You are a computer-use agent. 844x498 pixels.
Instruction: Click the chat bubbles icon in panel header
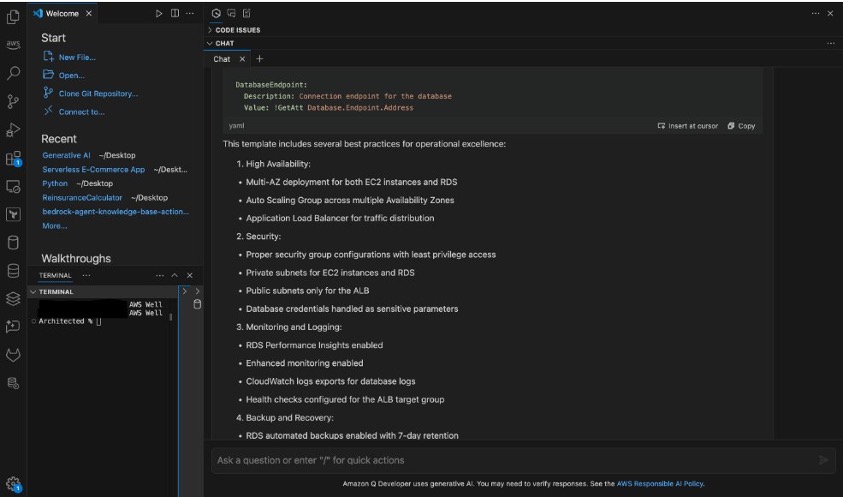(x=231, y=13)
